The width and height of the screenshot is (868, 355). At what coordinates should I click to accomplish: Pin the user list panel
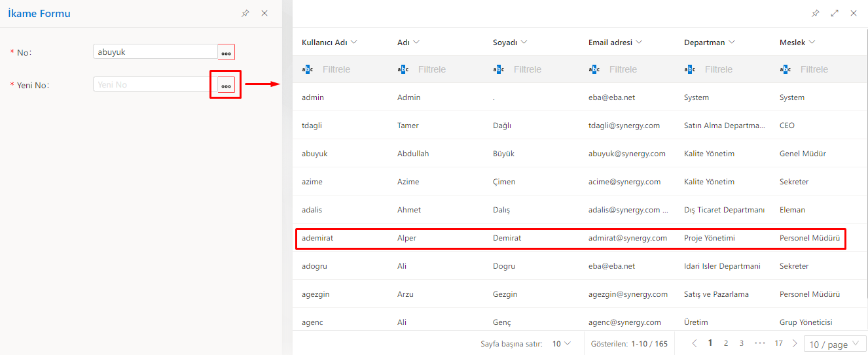click(815, 13)
